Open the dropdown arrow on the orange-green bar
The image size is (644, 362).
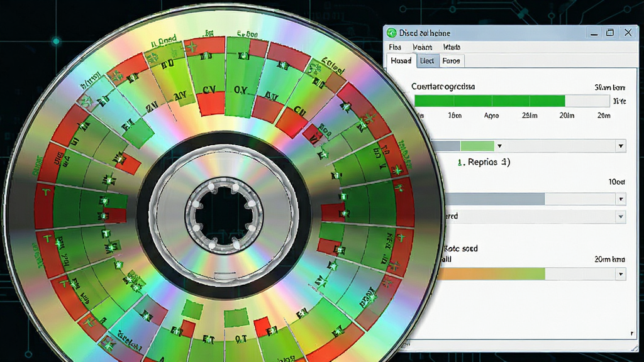[x=621, y=274]
